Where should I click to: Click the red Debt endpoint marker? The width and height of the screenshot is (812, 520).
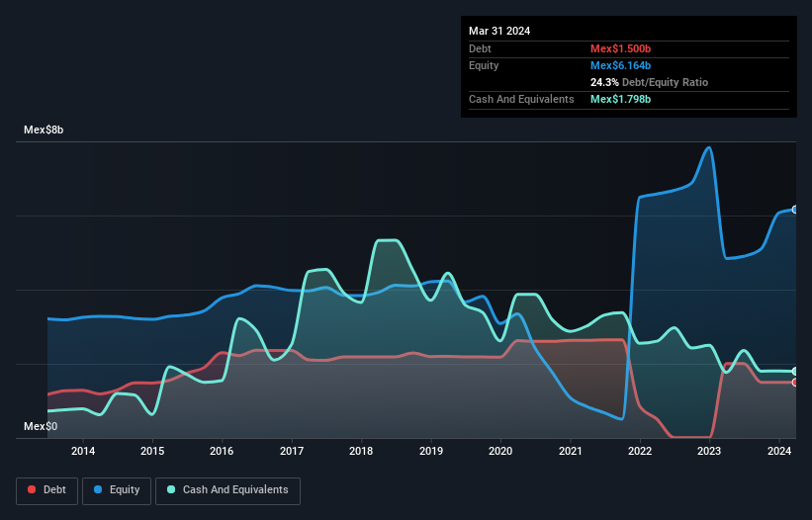(795, 383)
